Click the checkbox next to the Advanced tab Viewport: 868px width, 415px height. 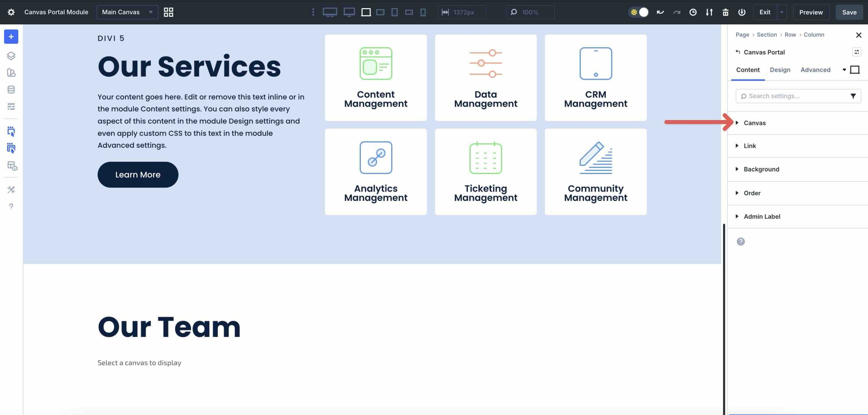tap(855, 69)
